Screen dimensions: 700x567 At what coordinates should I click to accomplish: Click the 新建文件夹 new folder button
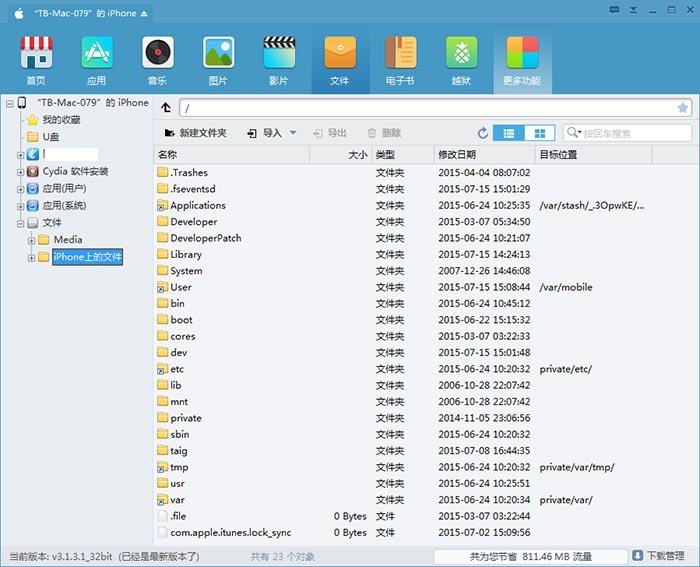tap(195, 133)
